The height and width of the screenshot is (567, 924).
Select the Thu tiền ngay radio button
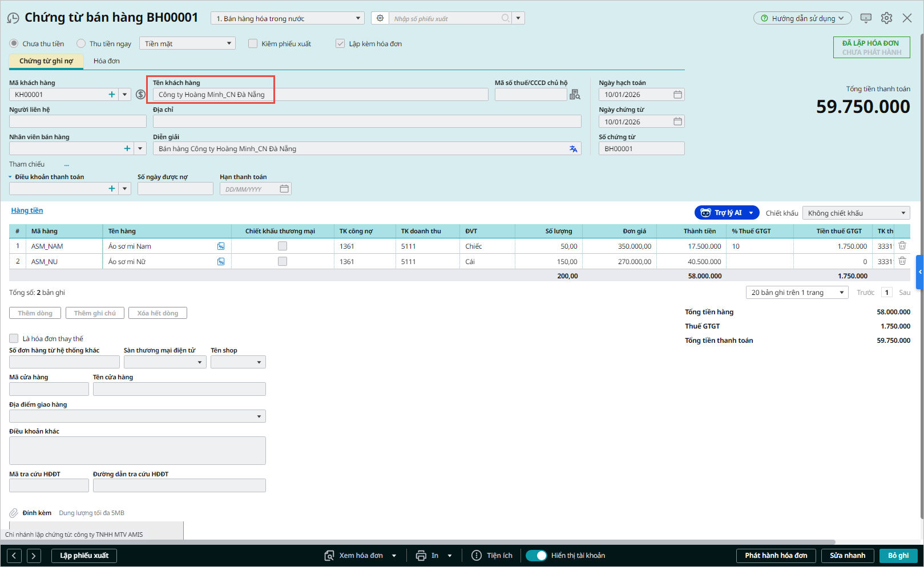point(82,44)
